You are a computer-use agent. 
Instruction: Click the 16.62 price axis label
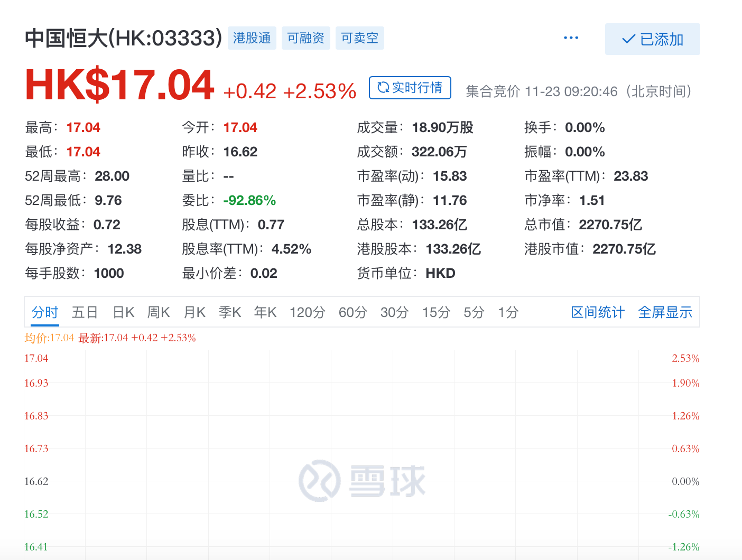click(36, 481)
